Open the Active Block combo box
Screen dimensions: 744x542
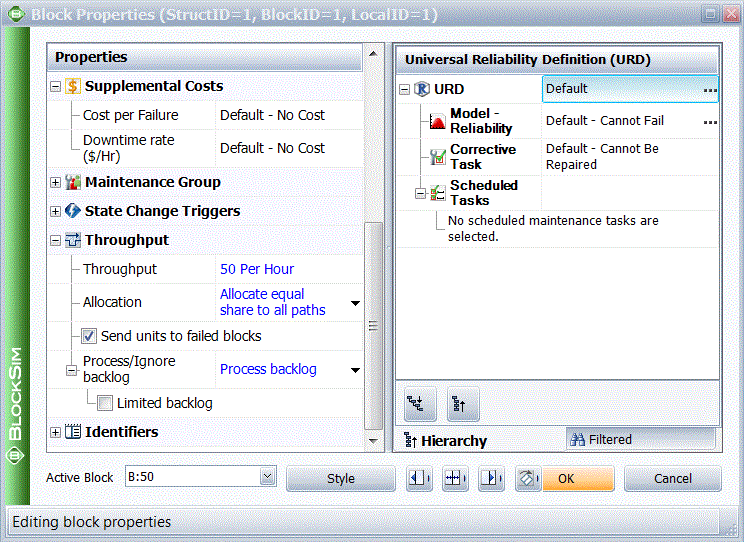[267, 478]
